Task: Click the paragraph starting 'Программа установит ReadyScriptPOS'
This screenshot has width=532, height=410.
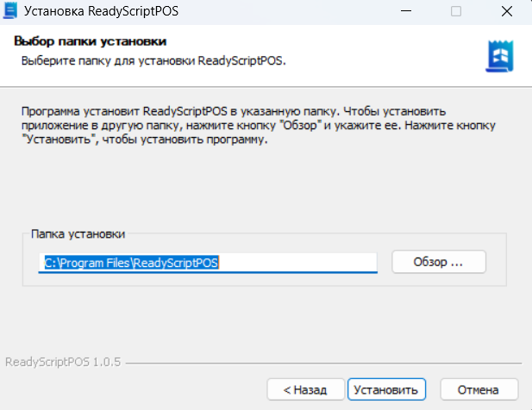Action: (259, 126)
